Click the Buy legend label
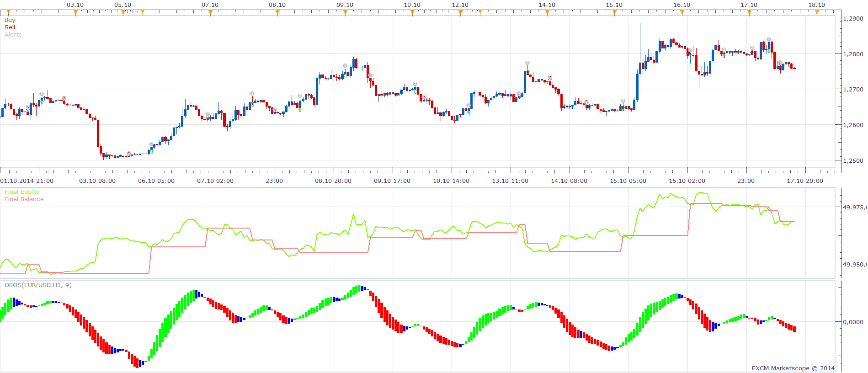The height and width of the screenshot is (373, 868). click(x=10, y=20)
